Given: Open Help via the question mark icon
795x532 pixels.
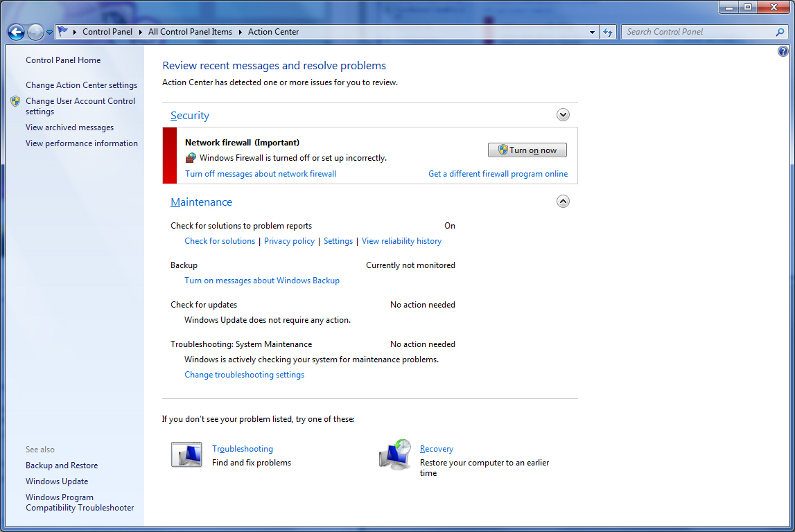Looking at the screenshot, I should point(783,51).
